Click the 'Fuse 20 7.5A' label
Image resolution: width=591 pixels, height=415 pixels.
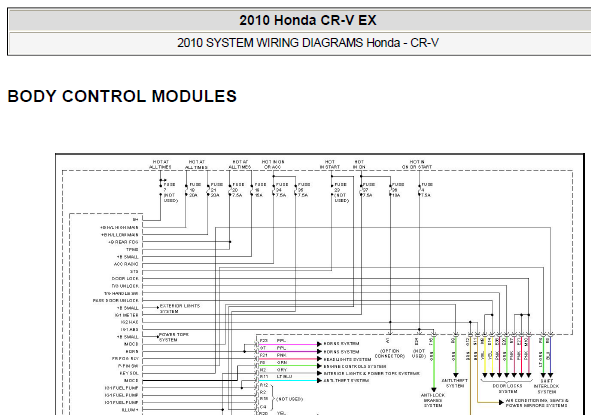pos(238,190)
